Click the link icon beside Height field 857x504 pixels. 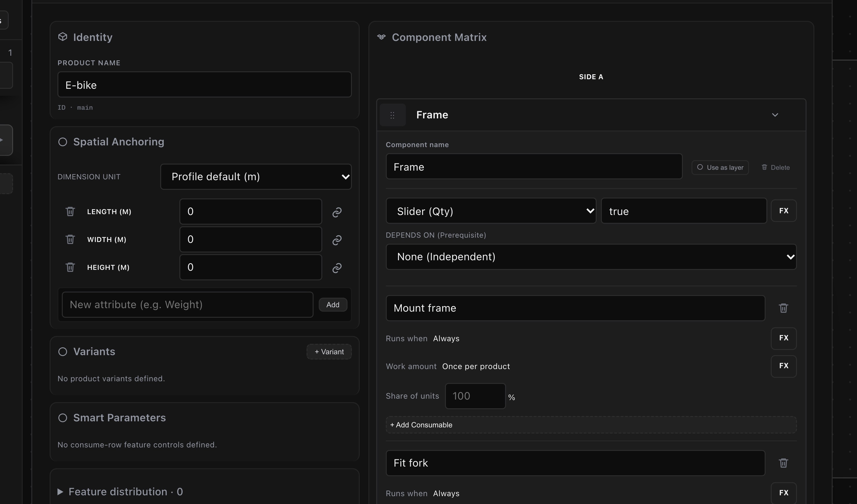tap(337, 268)
